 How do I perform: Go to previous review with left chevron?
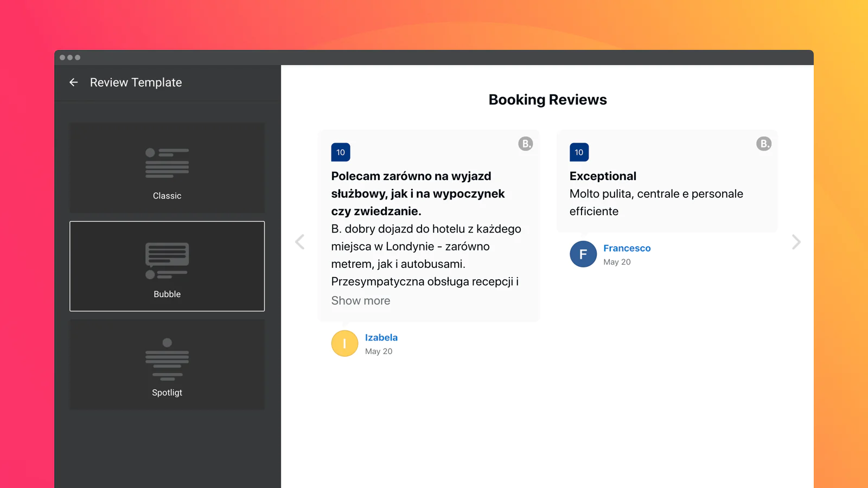tap(300, 242)
